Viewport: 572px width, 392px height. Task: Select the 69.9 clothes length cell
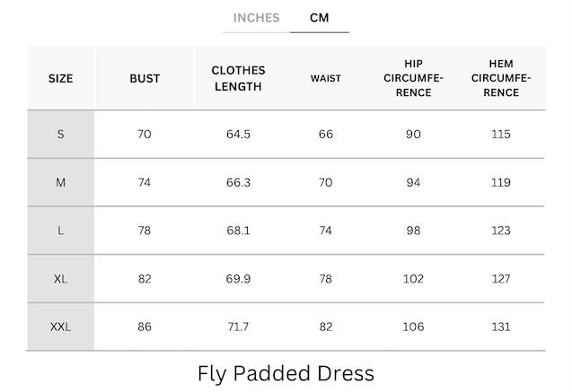[x=238, y=279]
